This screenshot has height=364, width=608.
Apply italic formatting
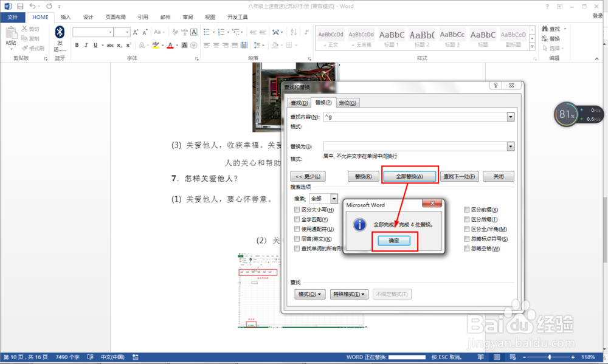(x=86, y=45)
